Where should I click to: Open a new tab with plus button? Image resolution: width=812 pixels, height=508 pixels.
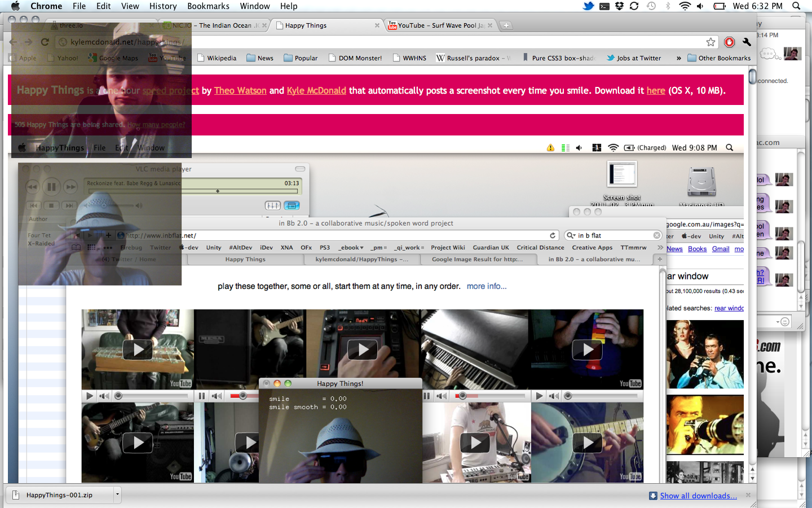(506, 25)
